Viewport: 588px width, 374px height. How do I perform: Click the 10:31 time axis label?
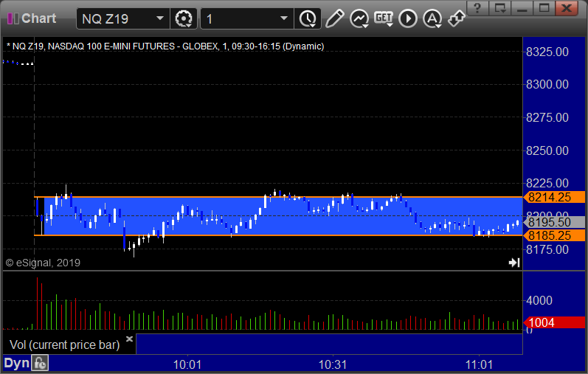point(333,364)
